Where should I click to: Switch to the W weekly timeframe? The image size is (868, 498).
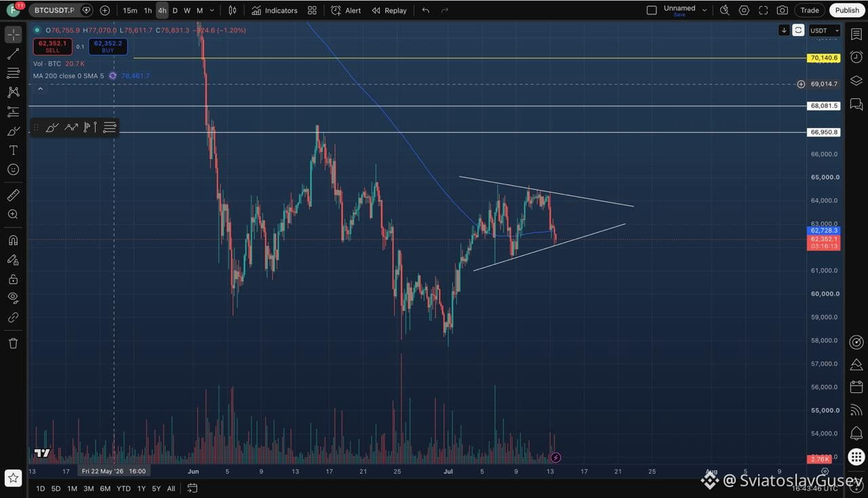point(187,10)
